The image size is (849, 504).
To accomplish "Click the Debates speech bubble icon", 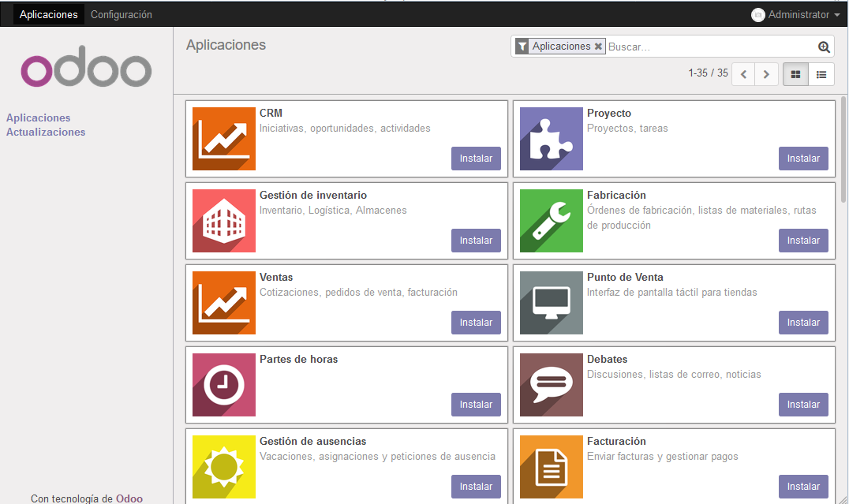I will point(552,385).
